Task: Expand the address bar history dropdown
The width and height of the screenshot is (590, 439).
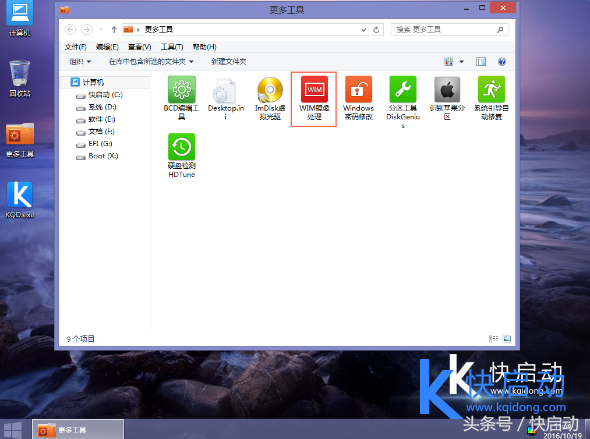Action: (363, 30)
